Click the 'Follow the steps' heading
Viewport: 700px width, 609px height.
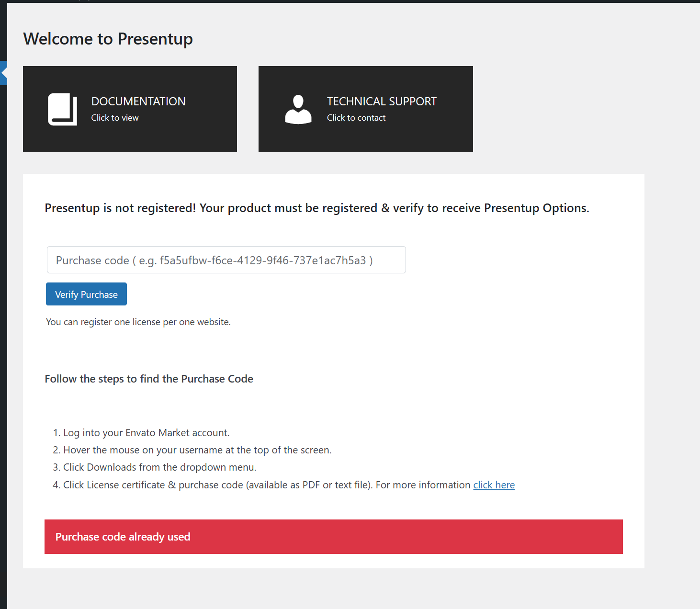(x=149, y=379)
